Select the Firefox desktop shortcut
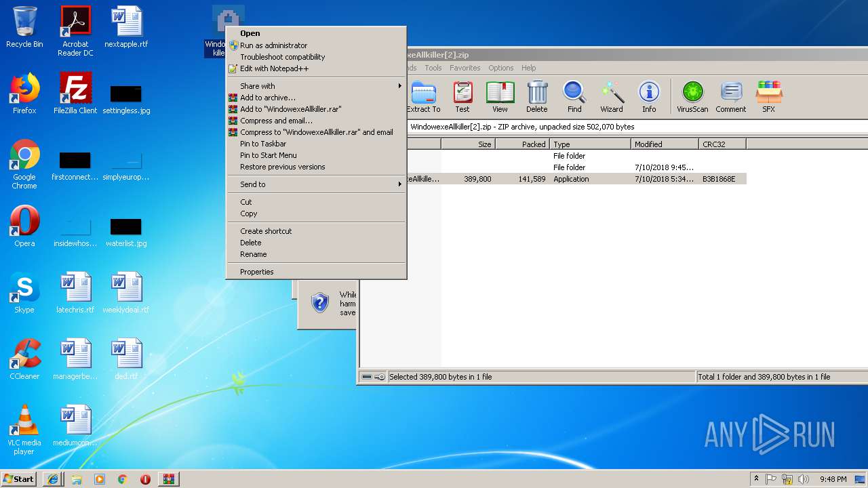The height and width of the screenshot is (488, 868). pyautogui.click(x=24, y=94)
